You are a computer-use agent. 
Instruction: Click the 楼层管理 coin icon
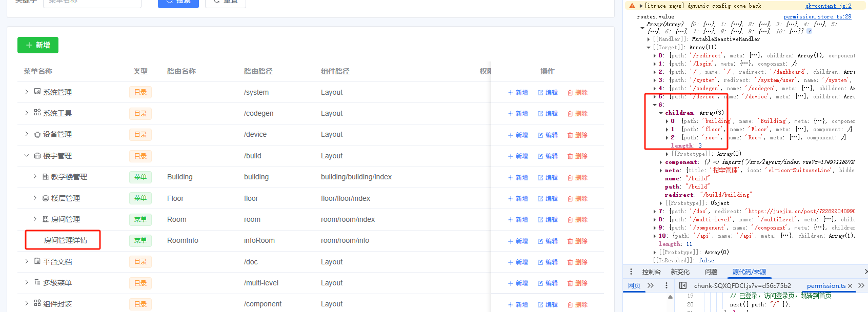[46, 198]
